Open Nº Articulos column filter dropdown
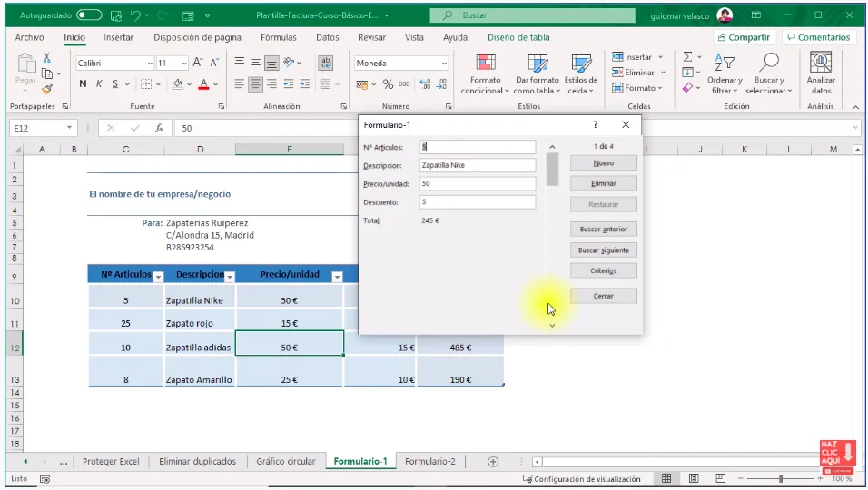This screenshot has width=868, height=490. [x=158, y=277]
